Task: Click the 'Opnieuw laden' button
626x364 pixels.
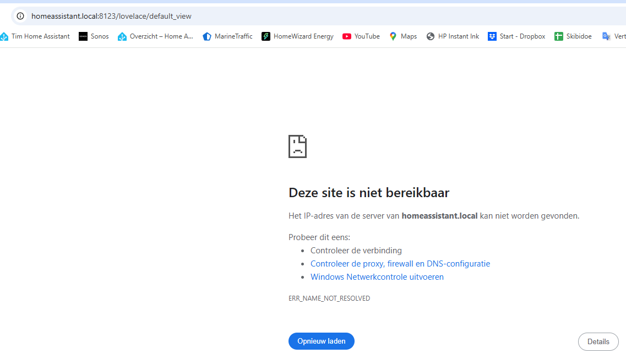Action: point(322,341)
